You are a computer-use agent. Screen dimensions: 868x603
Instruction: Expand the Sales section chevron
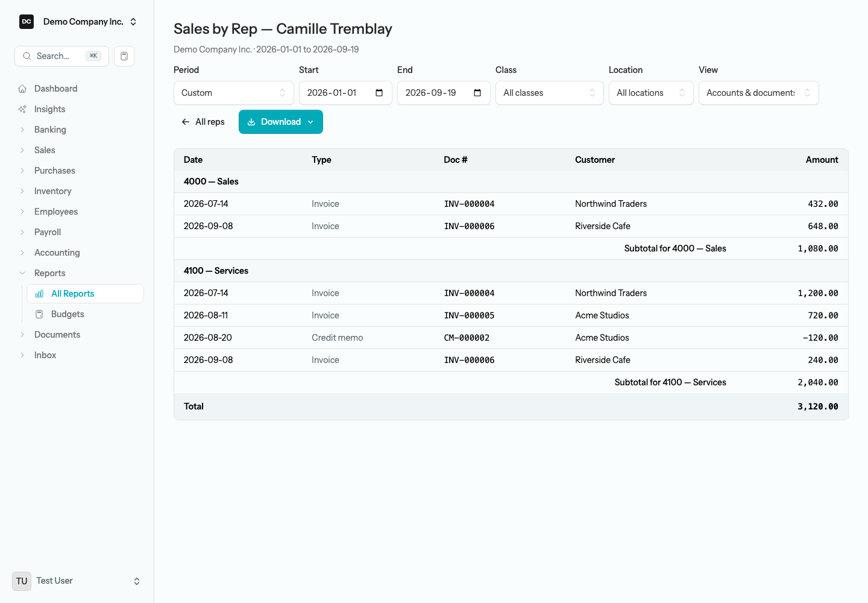pyautogui.click(x=22, y=150)
